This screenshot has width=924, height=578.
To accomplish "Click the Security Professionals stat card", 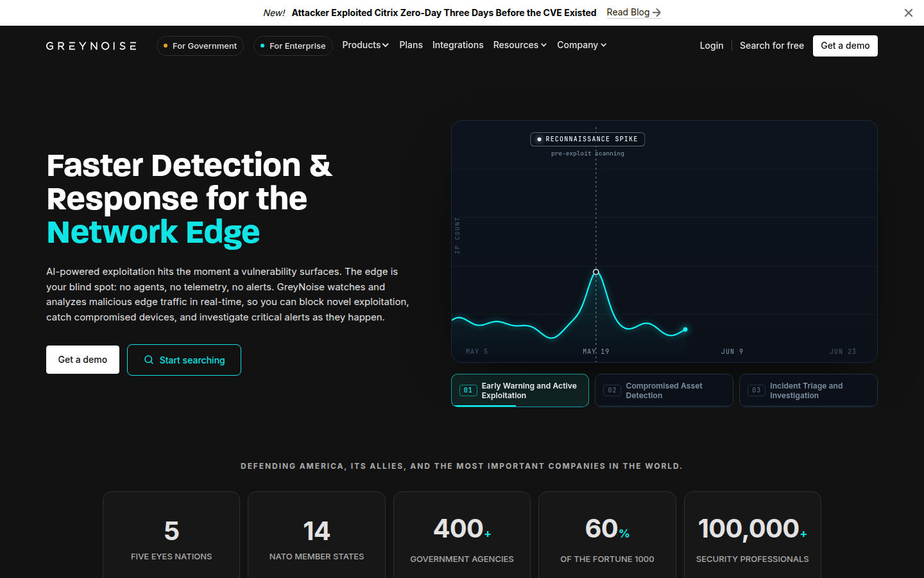I will (753, 535).
